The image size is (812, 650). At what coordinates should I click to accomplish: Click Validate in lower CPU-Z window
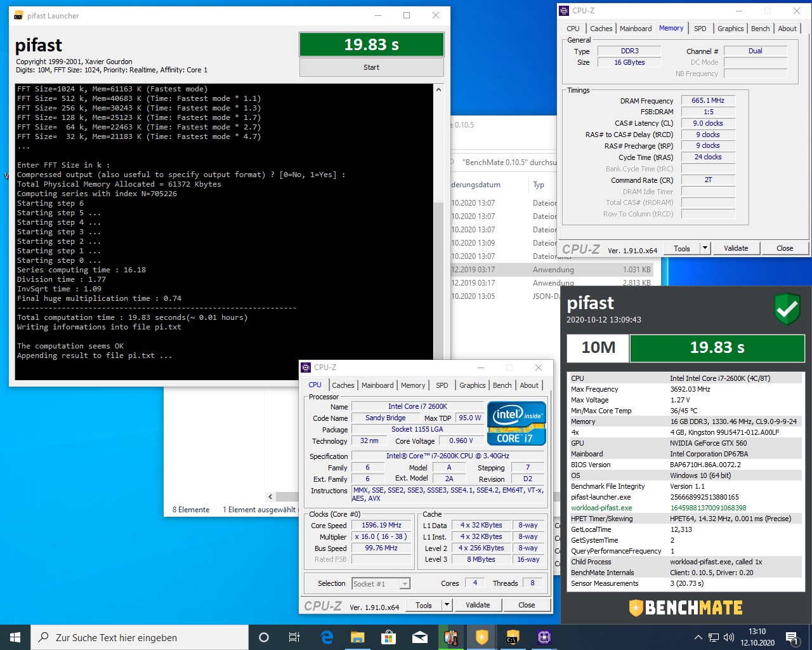(478, 605)
